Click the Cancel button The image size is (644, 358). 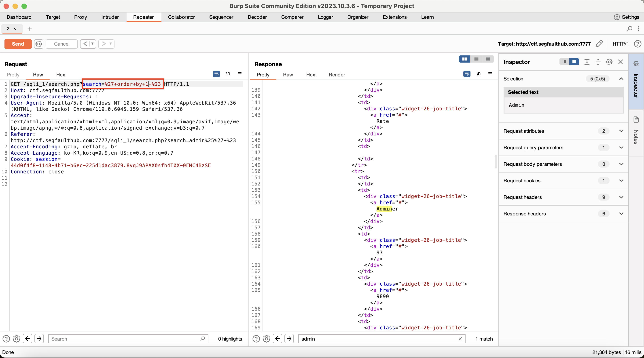(62, 44)
